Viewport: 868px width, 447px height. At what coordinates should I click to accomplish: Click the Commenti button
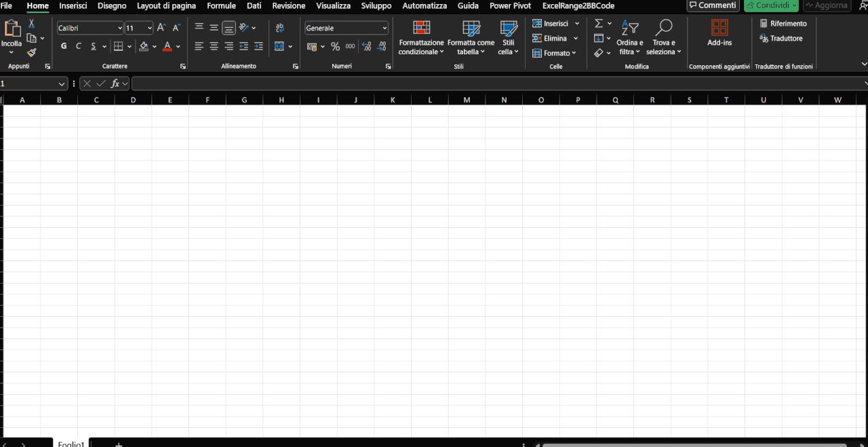(x=713, y=5)
